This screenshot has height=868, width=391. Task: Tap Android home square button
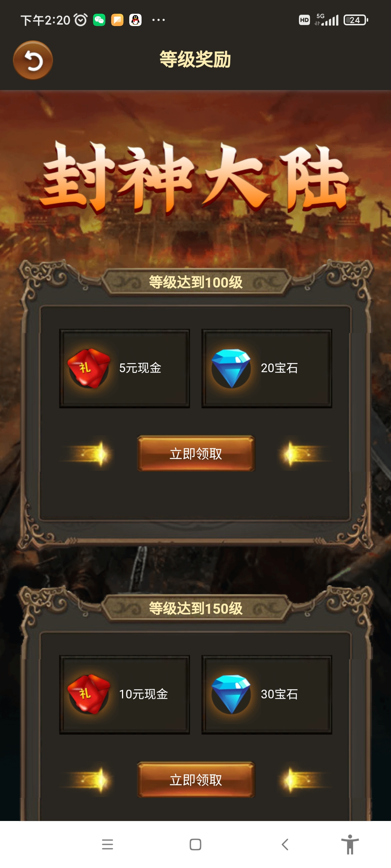pyautogui.click(x=195, y=844)
